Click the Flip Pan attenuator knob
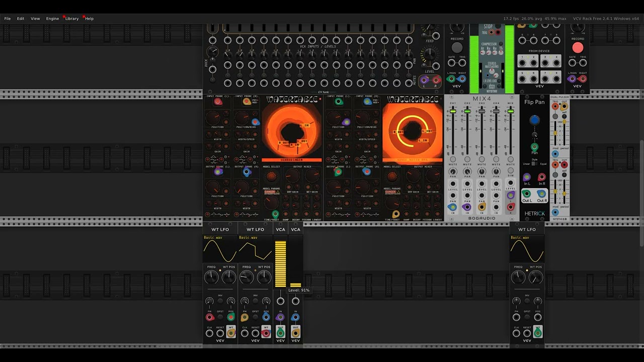The image size is (644, 362). tap(534, 135)
